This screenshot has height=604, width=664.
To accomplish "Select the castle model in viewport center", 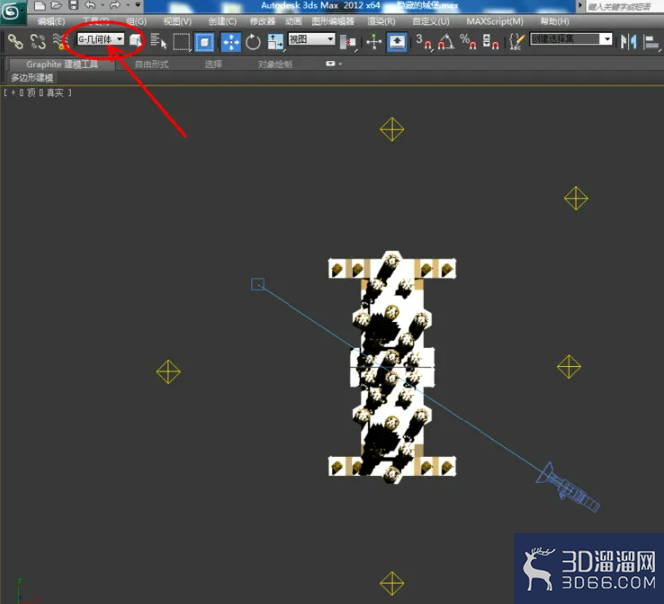I will pos(392,367).
